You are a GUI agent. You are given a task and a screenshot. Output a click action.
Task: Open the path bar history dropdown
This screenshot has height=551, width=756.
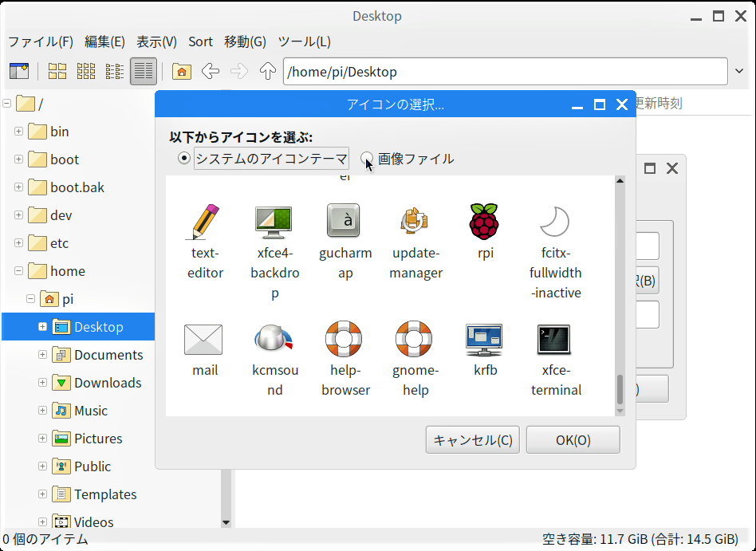739,72
